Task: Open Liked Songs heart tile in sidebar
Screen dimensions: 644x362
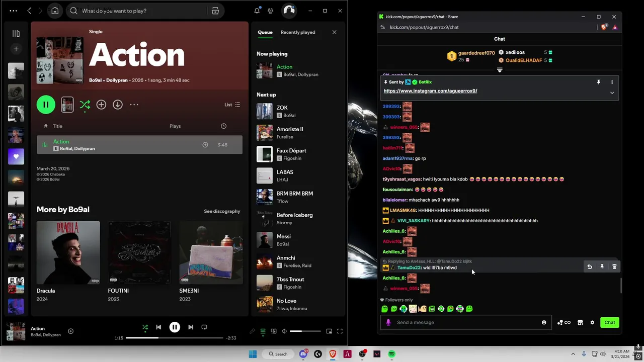Action: [x=16, y=156]
